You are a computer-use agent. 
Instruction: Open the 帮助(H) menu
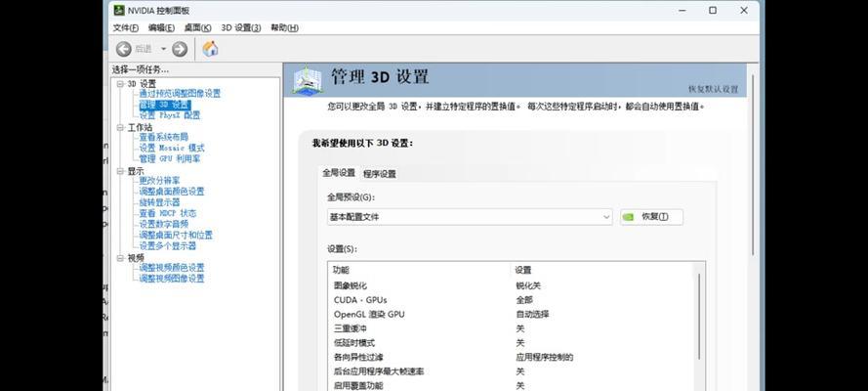pyautogui.click(x=284, y=27)
